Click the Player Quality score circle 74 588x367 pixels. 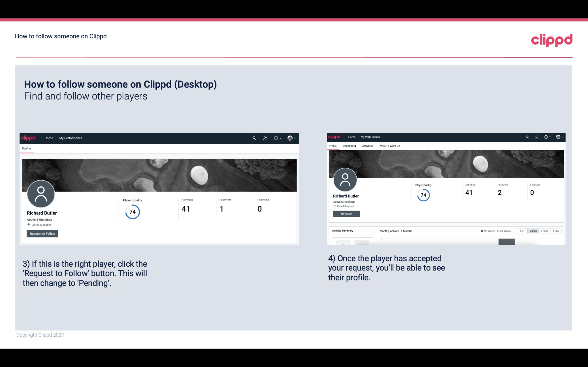pos(132,212)
